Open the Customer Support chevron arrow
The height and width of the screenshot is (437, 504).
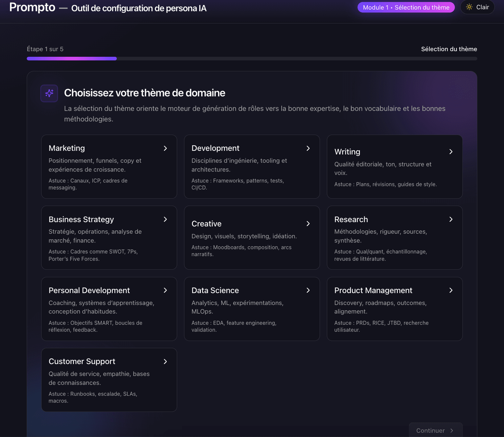pos(165,361)
